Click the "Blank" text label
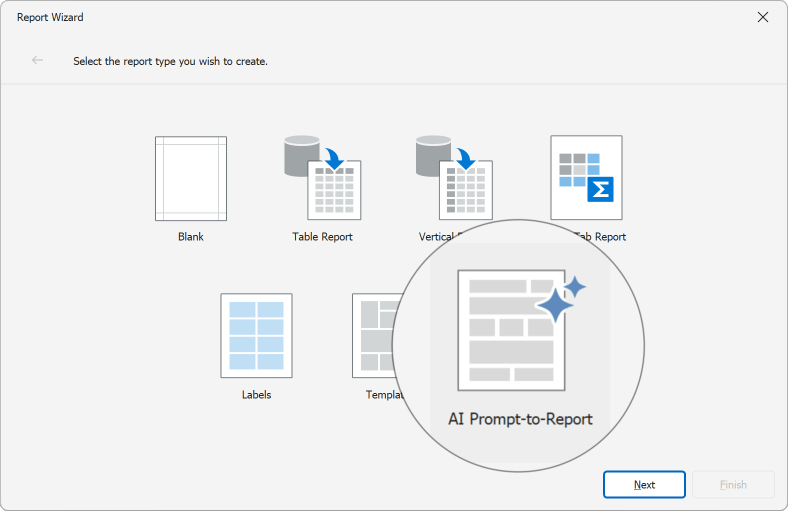 tap(190, 237)
